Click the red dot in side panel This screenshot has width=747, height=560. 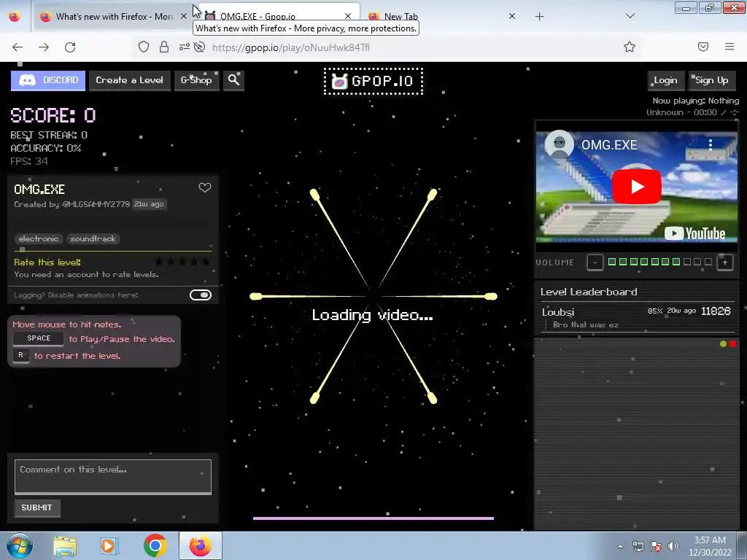point(732,344)
